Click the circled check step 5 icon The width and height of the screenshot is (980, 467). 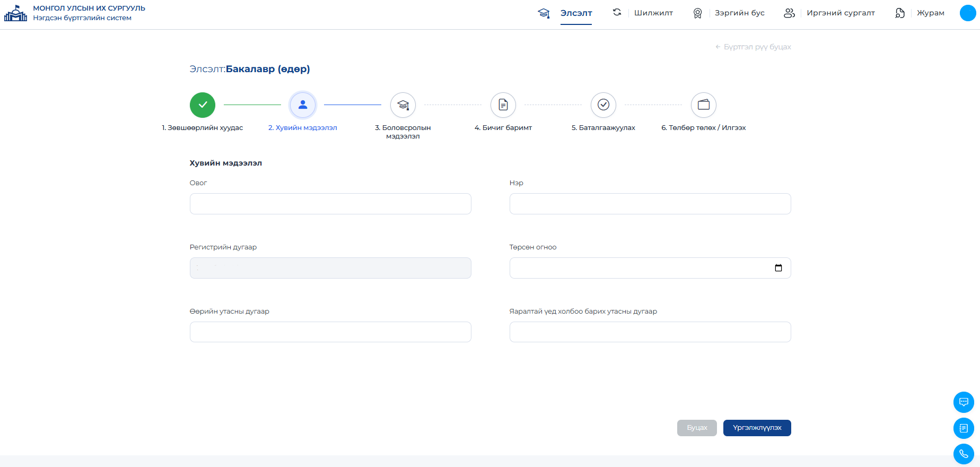(x=603, y=105)
